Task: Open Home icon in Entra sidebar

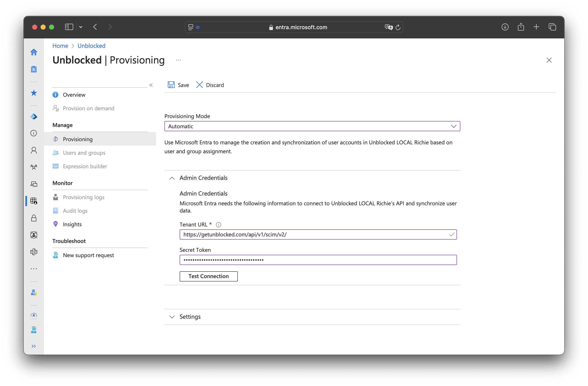Action: (x=34, y=52)
